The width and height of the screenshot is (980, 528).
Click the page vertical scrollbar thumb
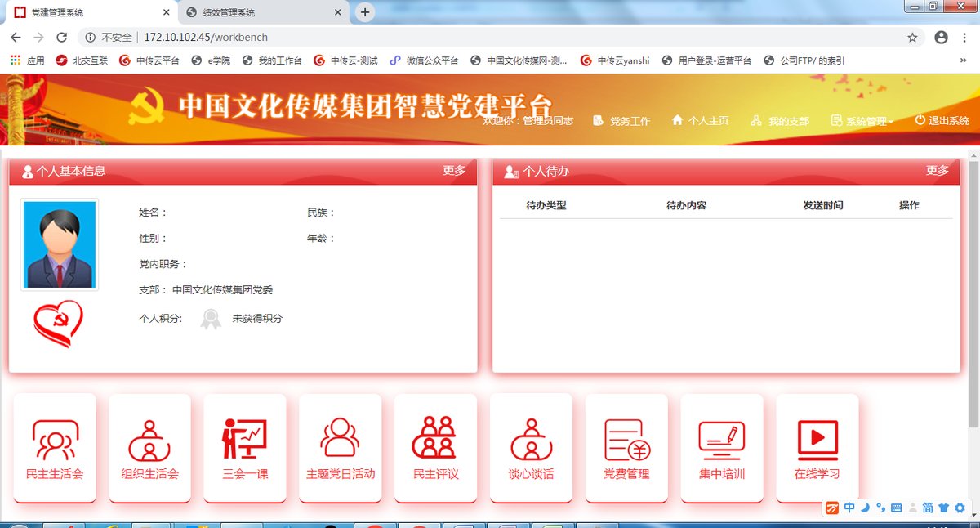pyautogui.click(x=973, y=294)
